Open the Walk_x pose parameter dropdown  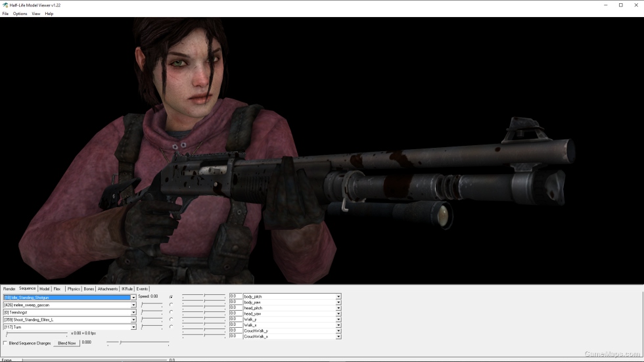(x=338, y=325)
